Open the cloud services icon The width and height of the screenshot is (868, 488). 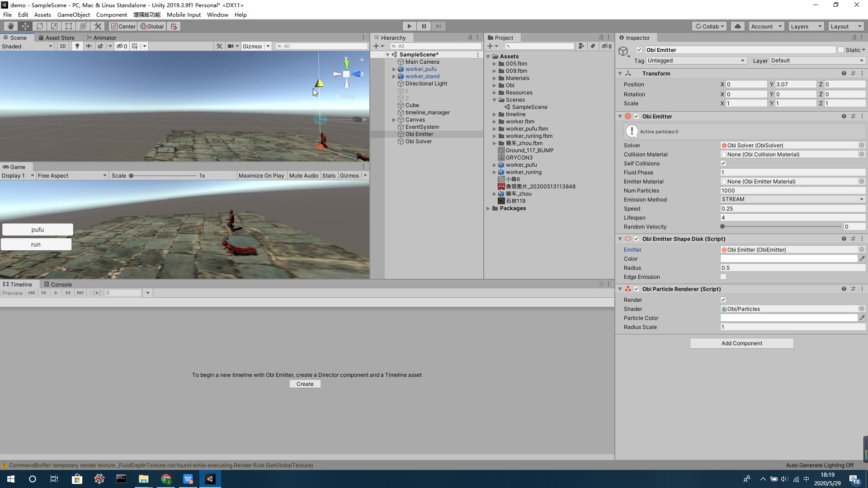point(738,26)
